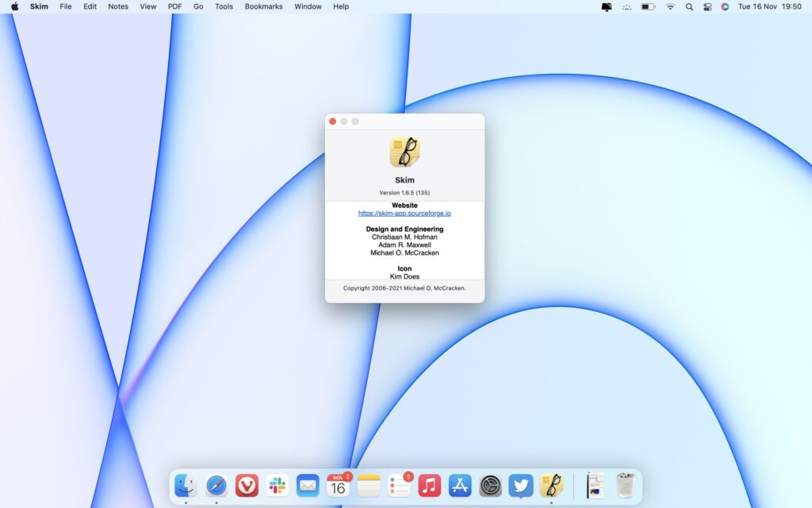Launch Apple Music from the Dock
812x508 pixels.
(x=429, y=485)
